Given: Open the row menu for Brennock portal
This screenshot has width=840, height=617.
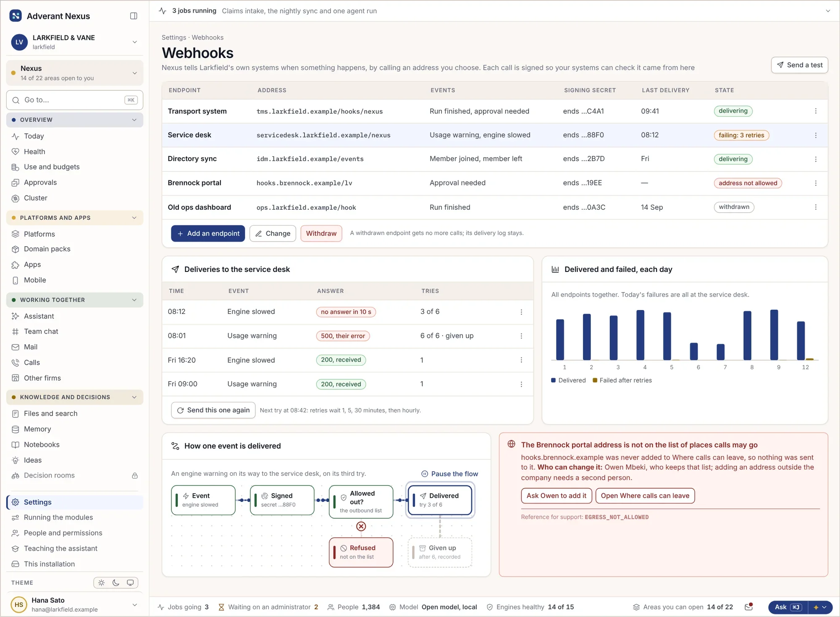Looking at the screenshot, I should tap(816, 183).
